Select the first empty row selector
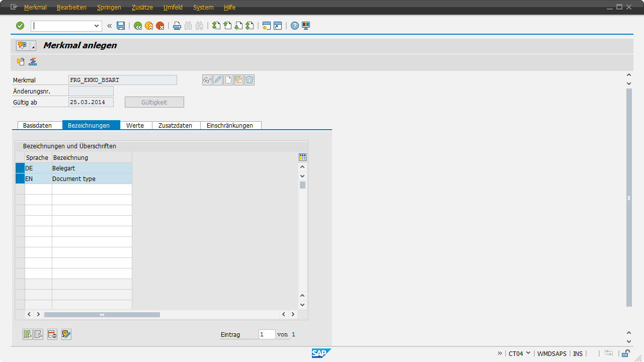Viewport: 644px width, 362px height. [x=20, y=190]
